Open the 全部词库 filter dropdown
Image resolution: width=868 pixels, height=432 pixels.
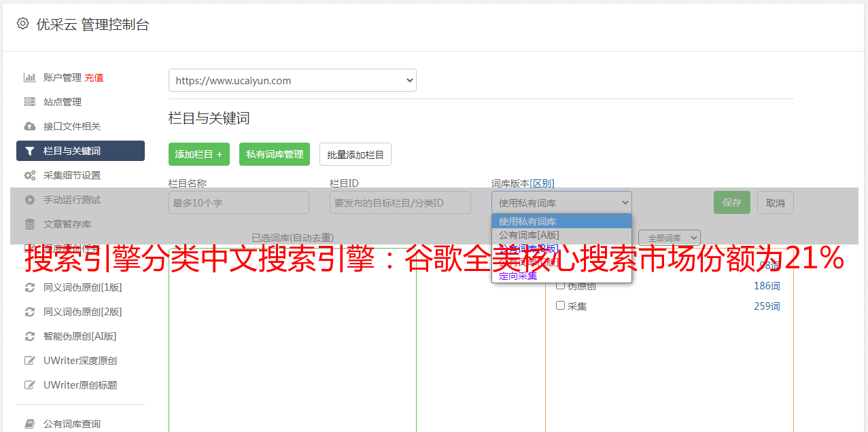pos(670,238)
